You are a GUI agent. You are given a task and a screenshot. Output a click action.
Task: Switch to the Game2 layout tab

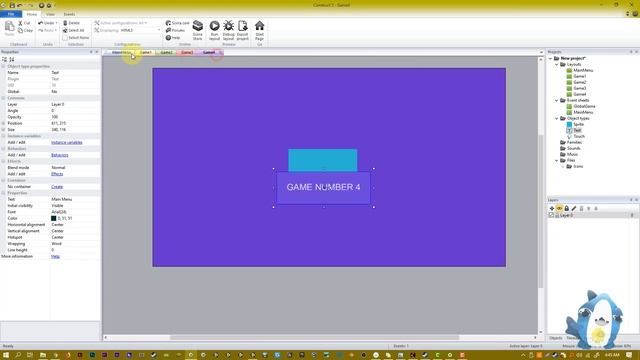tap(166, 53)
